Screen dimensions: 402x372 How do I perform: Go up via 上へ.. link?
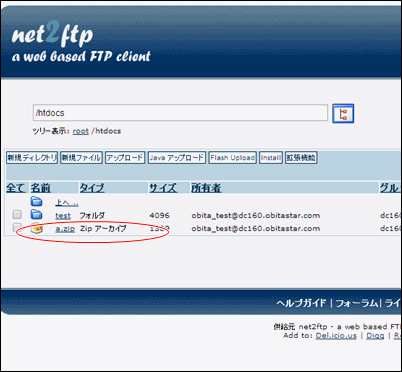tap(67, 202)
